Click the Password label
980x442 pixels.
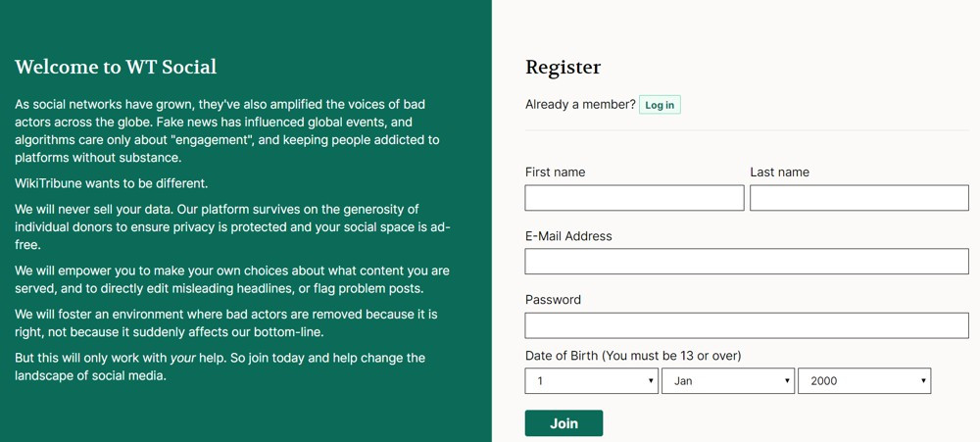pyautogui.click(x=553, y=300)
